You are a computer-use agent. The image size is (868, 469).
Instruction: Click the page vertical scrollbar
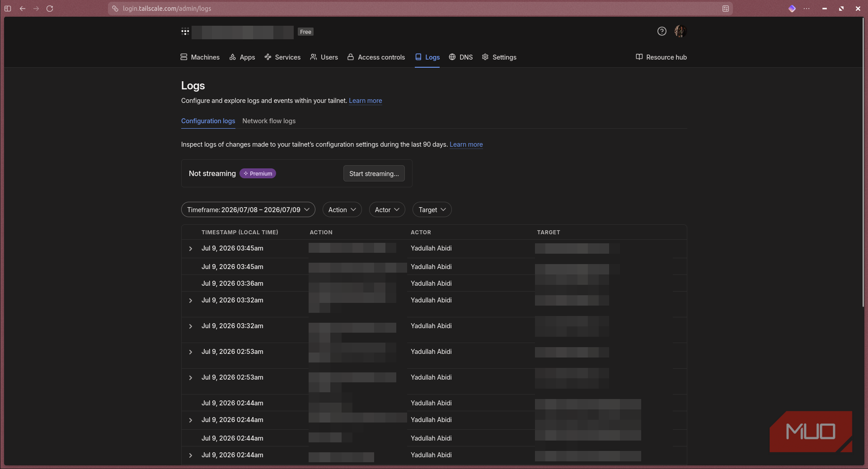point(863,163)
